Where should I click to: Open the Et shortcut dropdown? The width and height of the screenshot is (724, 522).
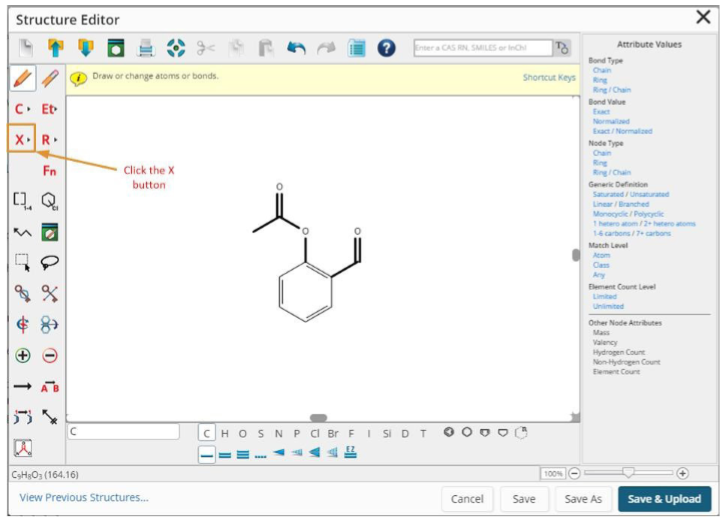pyautogui.click(x=49, y=109)
